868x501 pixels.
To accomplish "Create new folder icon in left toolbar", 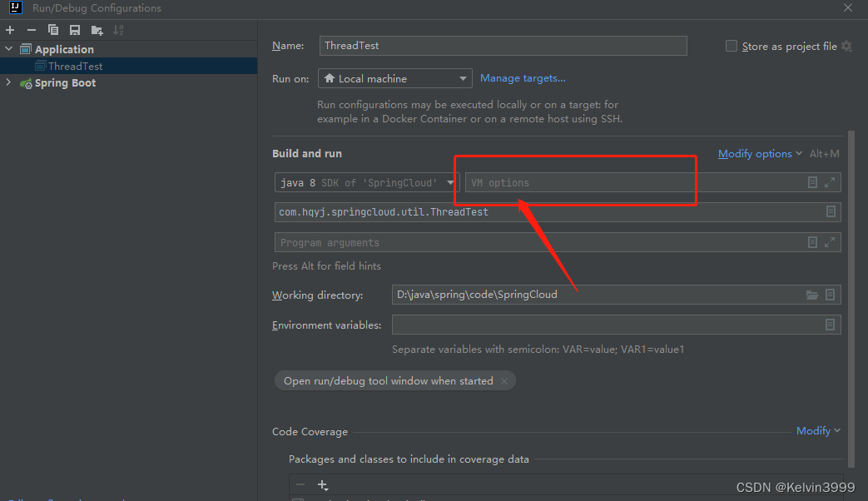I will point(97,30).
